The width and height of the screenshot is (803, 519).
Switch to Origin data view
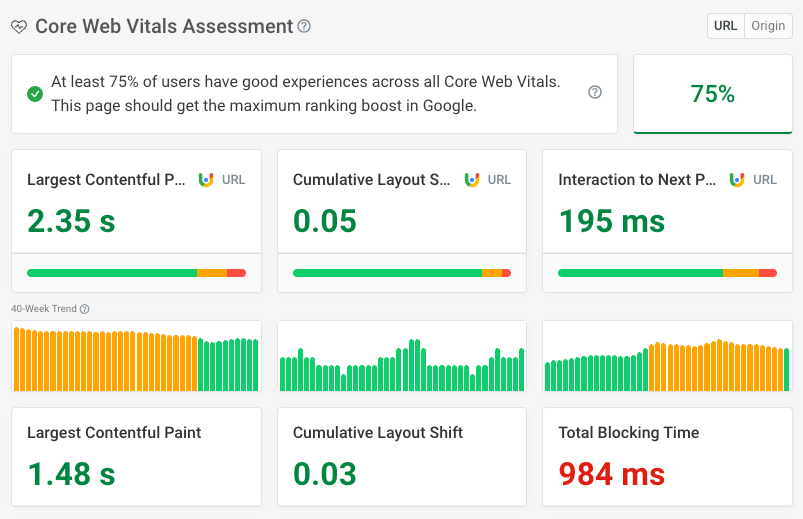pyautogui.click(x=768, y=26)
